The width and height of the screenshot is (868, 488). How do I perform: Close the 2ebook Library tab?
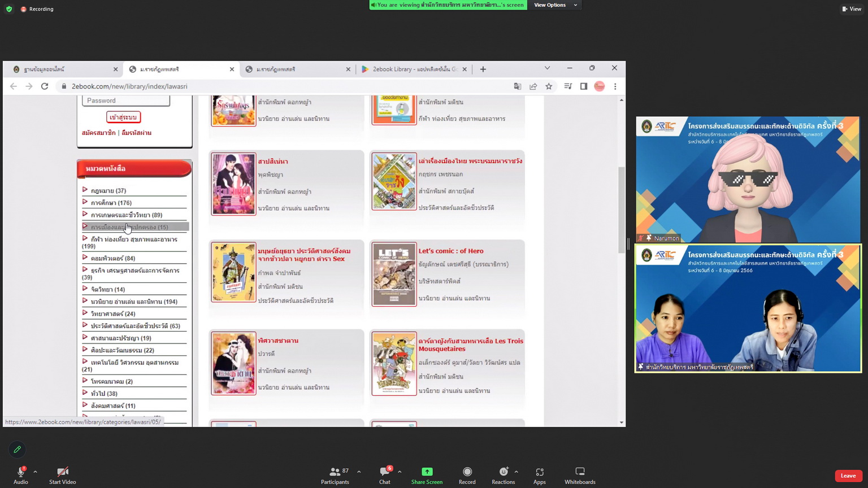(x=465, y=69)
